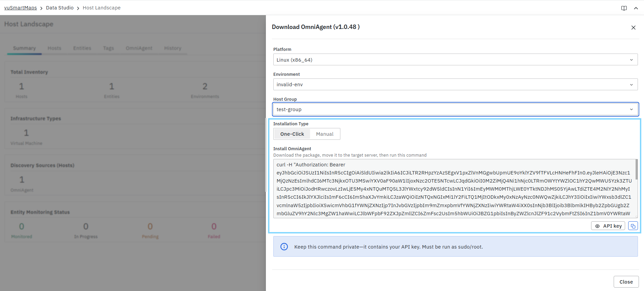Viewport: 644px width, 291px height.
Task: Click the Download OmniAgent (v1.0.48) title
Action: [x=316, y=27]
